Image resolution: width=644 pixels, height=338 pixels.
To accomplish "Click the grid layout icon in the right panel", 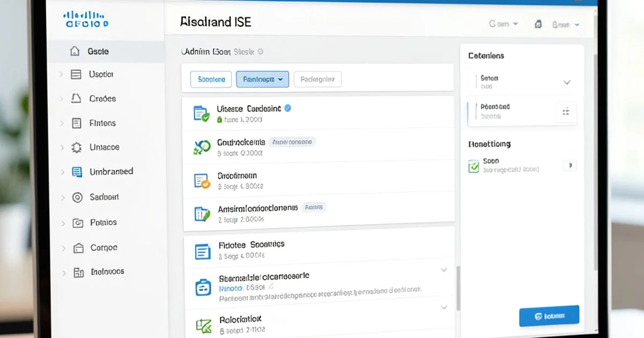I will [566, 112].
